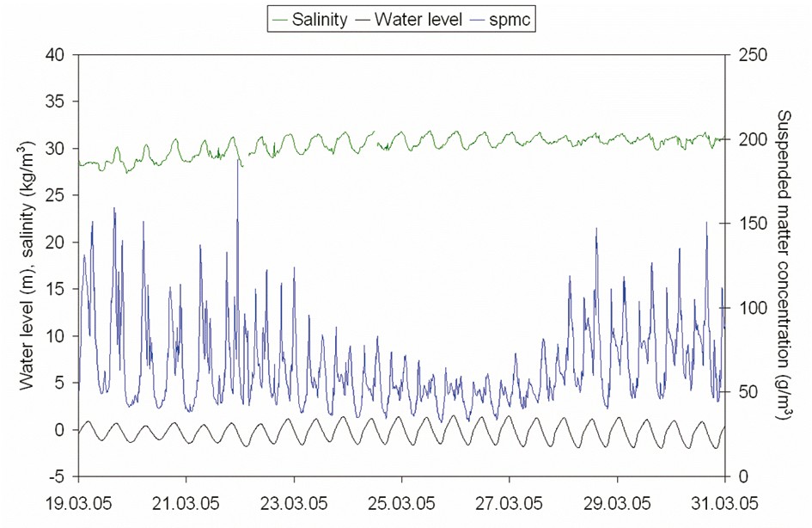Click the 31.03.05 date label
This screenshot has width=812, height=528.
[723, 499]
